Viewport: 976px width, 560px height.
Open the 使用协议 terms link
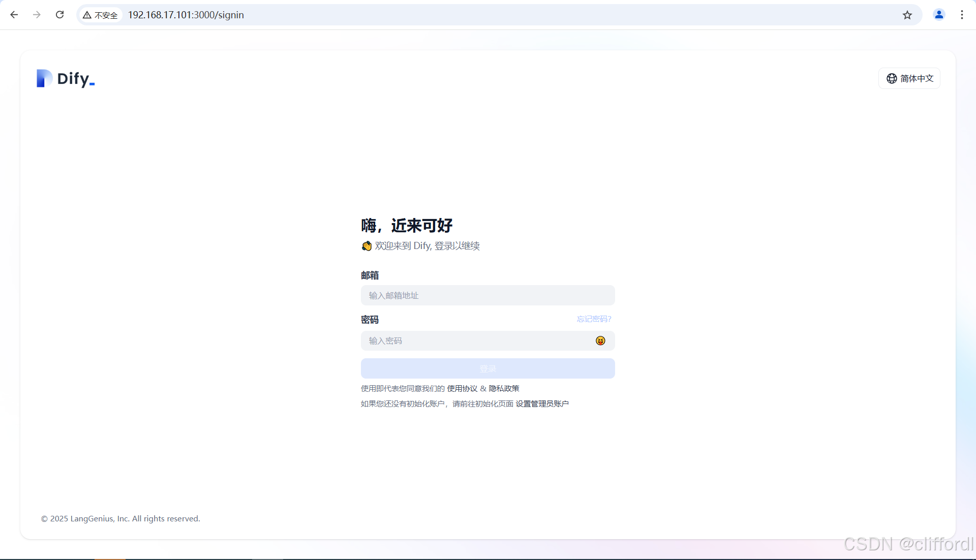point(462,388)
